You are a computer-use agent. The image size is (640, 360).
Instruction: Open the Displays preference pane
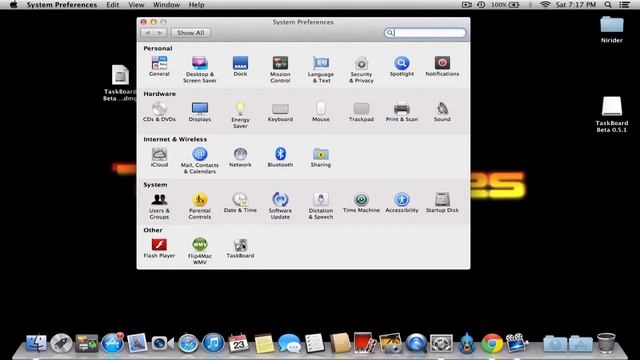(x=200, y=111)
